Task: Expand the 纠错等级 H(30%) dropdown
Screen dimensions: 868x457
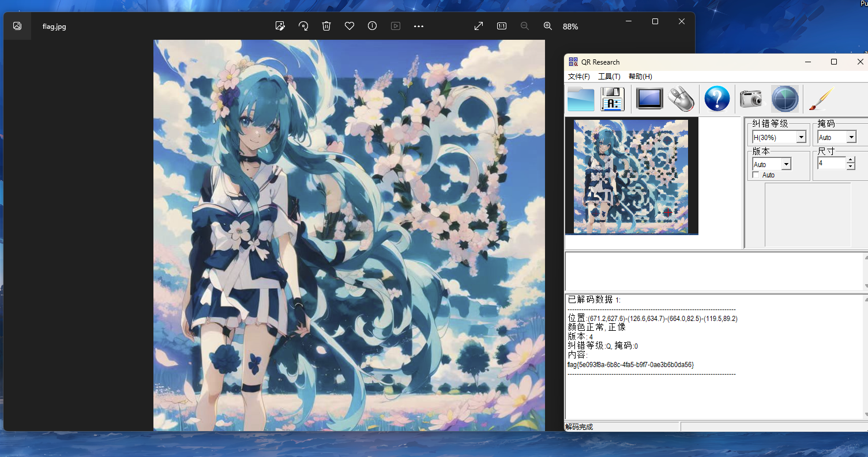Action: tap(801, 137)
